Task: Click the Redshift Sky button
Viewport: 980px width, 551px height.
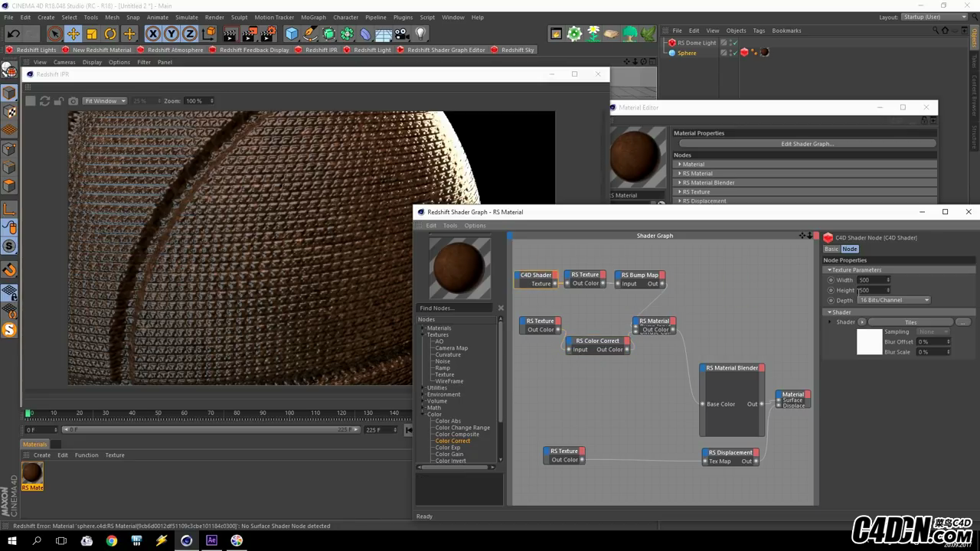Action: 512,50
